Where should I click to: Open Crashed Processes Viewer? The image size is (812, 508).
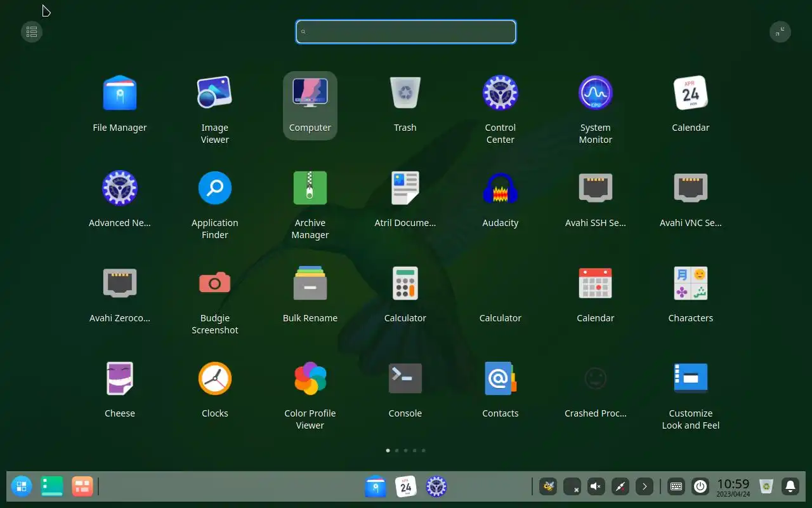[x=596, y=379]
